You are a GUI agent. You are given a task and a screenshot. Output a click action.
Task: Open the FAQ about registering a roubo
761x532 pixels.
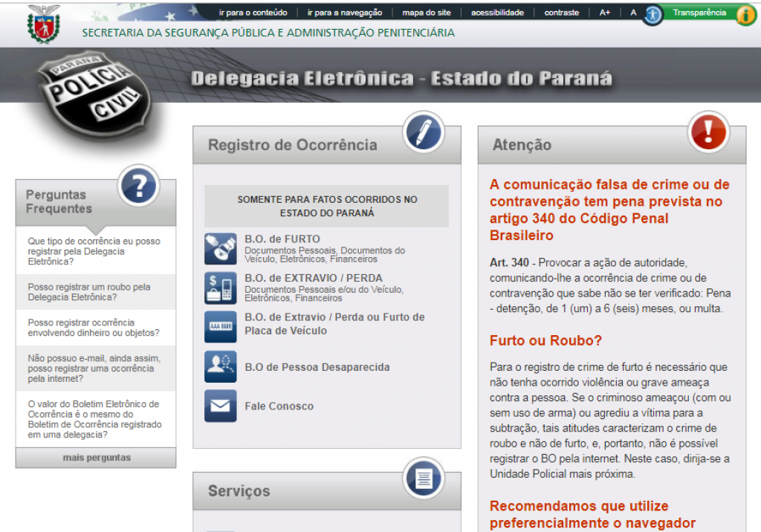click(x=93, y=291)
